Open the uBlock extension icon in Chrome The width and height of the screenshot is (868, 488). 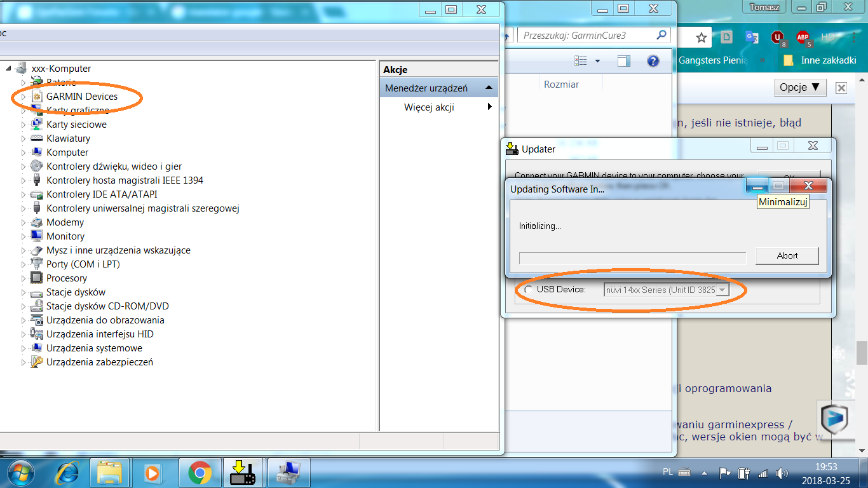click(x=778, y=38)
